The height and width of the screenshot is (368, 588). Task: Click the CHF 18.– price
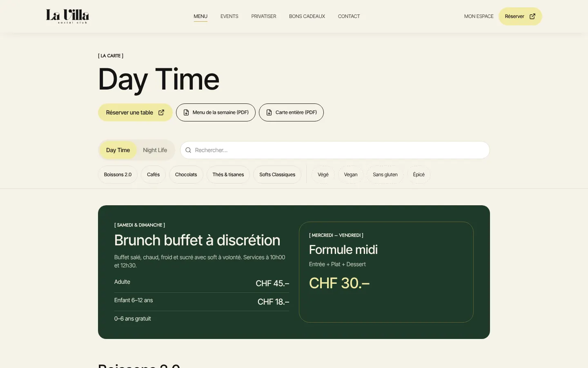pos(273,302)
